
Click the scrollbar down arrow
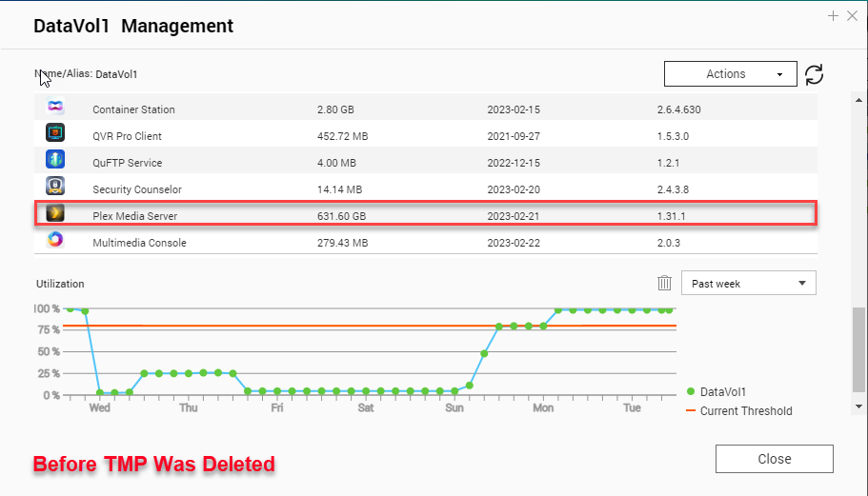[858, 407]
